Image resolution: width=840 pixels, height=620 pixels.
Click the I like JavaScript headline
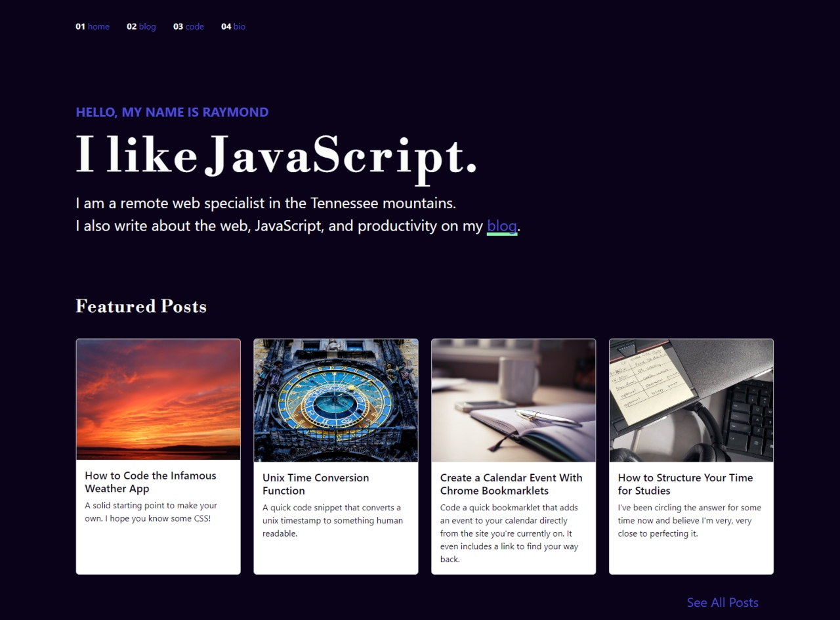[276, 156]
